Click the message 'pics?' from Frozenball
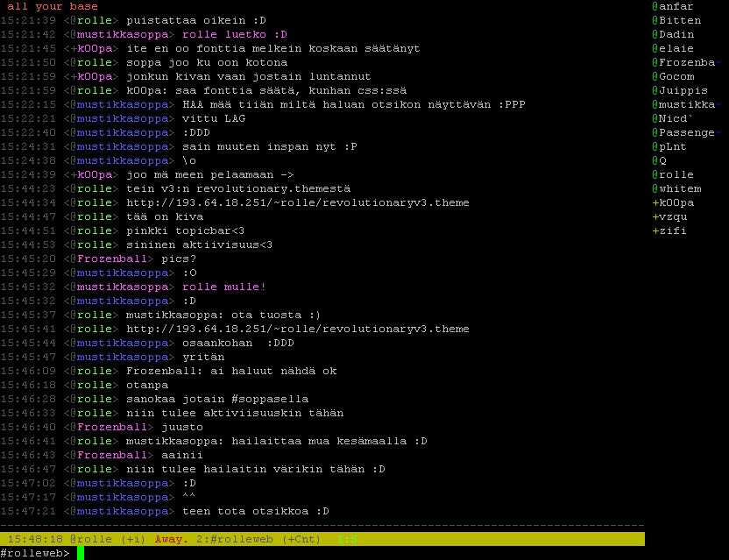 pyautogui.click(x=179, y=259)
